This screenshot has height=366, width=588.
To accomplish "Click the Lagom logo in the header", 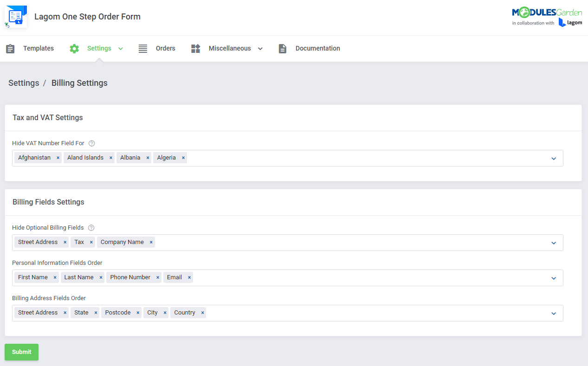I will [x=570, y=23].
